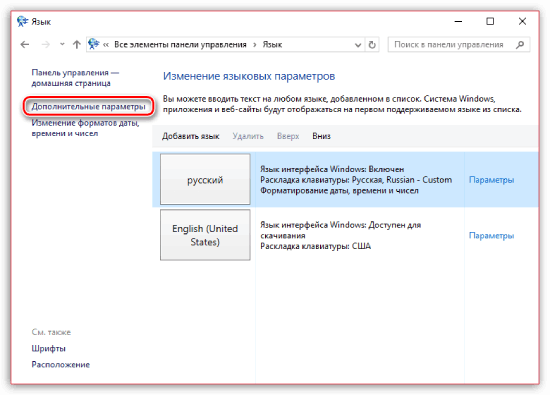The height and width of the screenshot is (395, 550).
Task: Open "Параметры" for English (United States)
Action: (491, 235)
